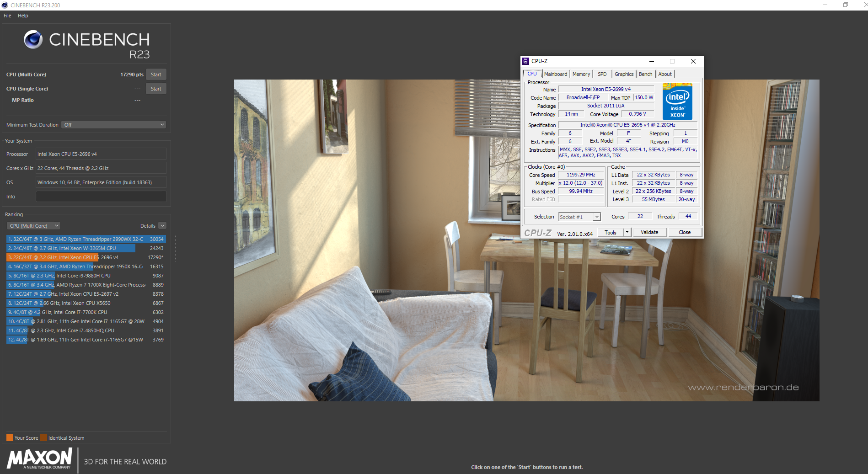Click the Validate button in CPU-Z
Image resolution: width=868 pixels, height=474 pixels.
coord(649,232)
